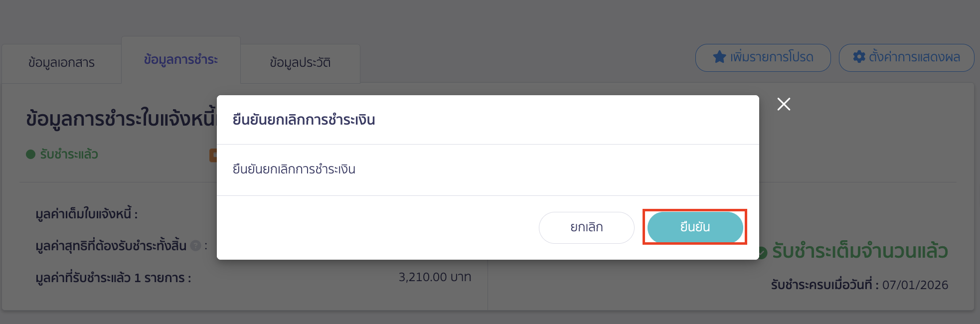The width and height of the screenshot is (980, 324).
Task: Click the รับชำระเต็มจำนวนแล้ว status text
Action: (x=860, y=251)
